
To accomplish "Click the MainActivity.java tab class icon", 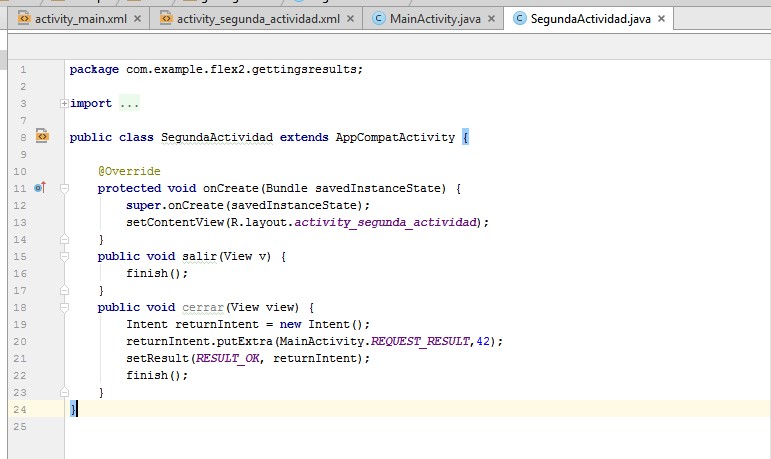I will click(378, 18).
